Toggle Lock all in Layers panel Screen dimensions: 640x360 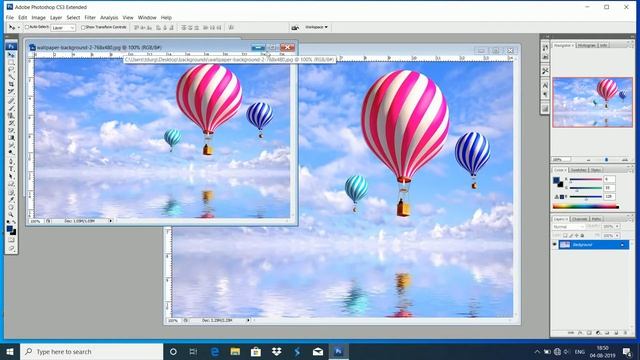click(x=582, y=235)
